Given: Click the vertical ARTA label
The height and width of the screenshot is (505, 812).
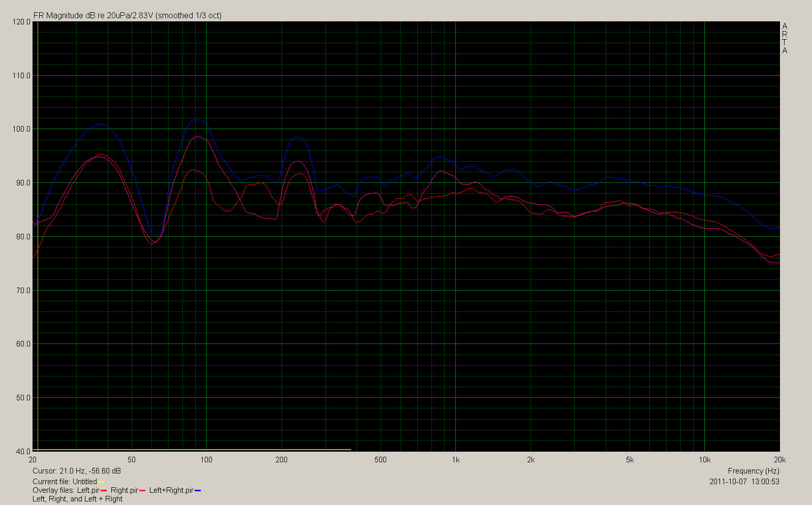Looking at the screenshot, I should tap(785, 39).
